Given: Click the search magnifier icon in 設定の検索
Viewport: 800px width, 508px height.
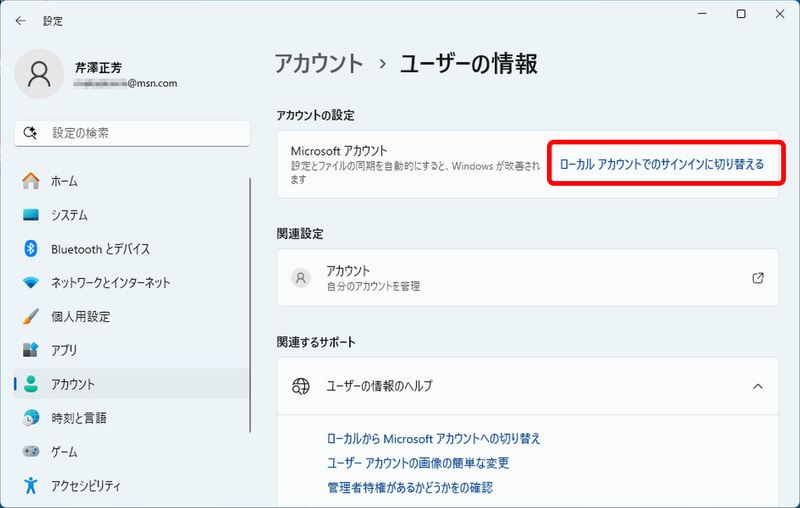Looking at the screenshot, I should click(30, 133).
